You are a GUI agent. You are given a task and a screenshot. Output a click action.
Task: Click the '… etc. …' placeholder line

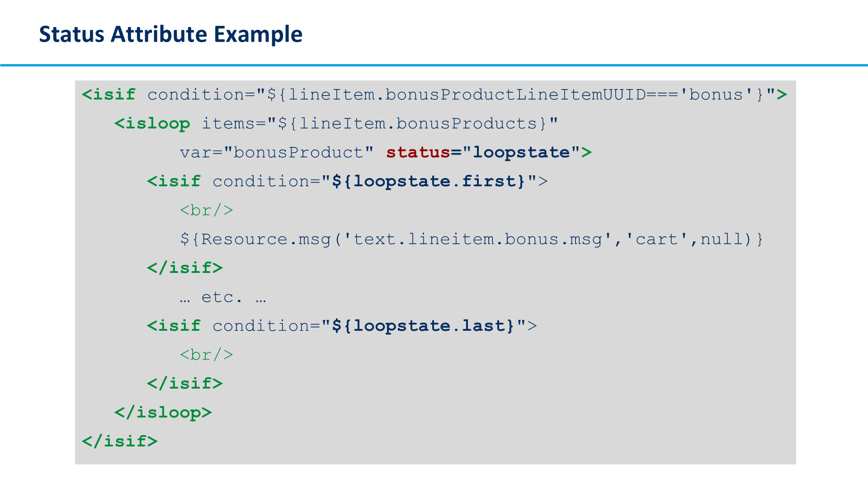click(x=223, y=297)
